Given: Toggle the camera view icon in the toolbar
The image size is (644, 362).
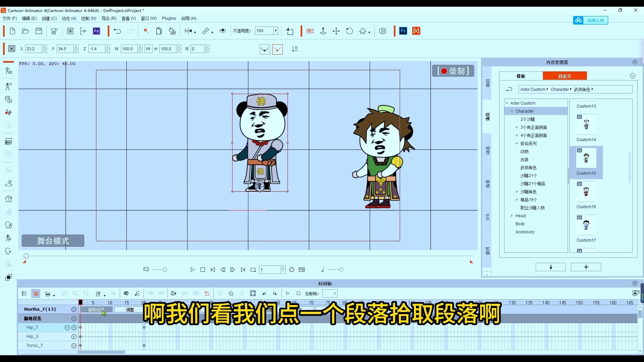Looking at the screenshot, I should (x=310, y=31).
